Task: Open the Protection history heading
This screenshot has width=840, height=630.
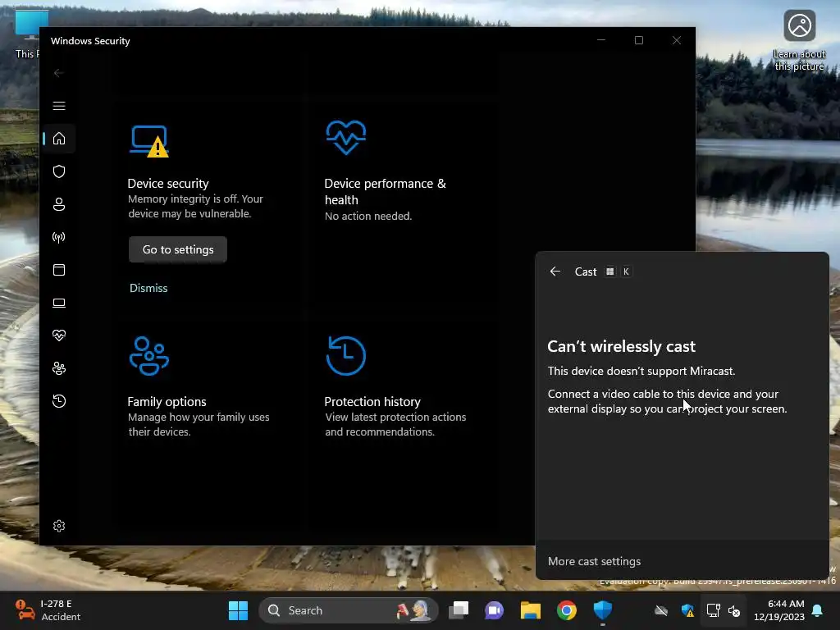Action: point(372,401)
